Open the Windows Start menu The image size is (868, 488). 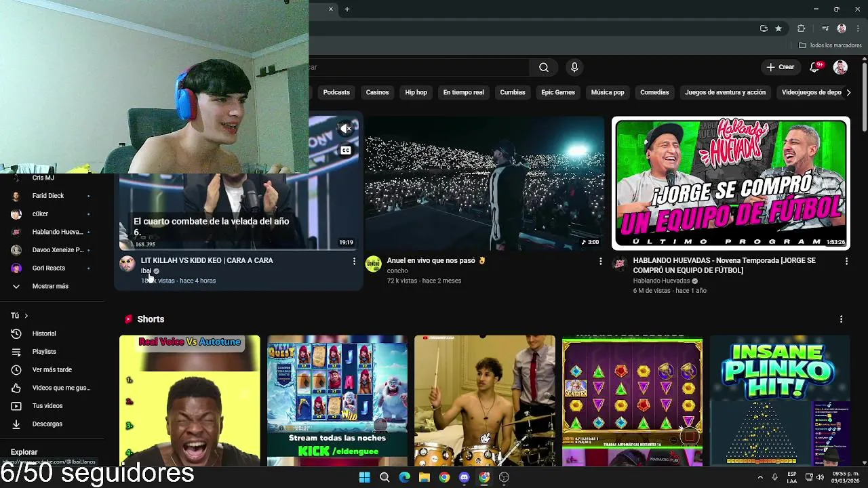point(364,477)
